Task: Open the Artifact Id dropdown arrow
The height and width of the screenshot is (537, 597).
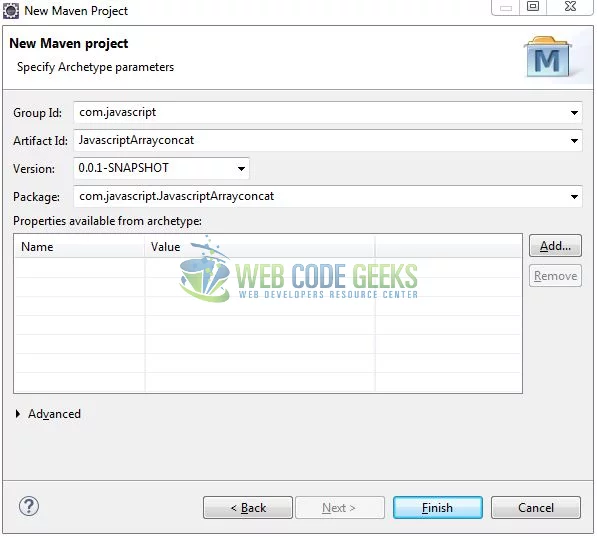Action: click(574, 141)
